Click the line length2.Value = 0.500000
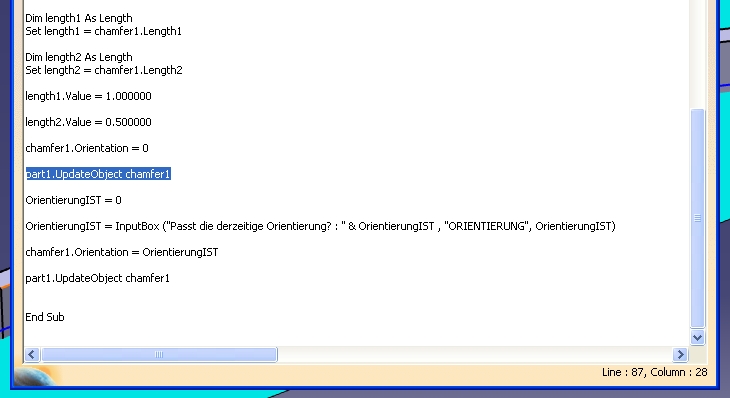The width and height of the screenshot is (730, 398). [88, 122]
